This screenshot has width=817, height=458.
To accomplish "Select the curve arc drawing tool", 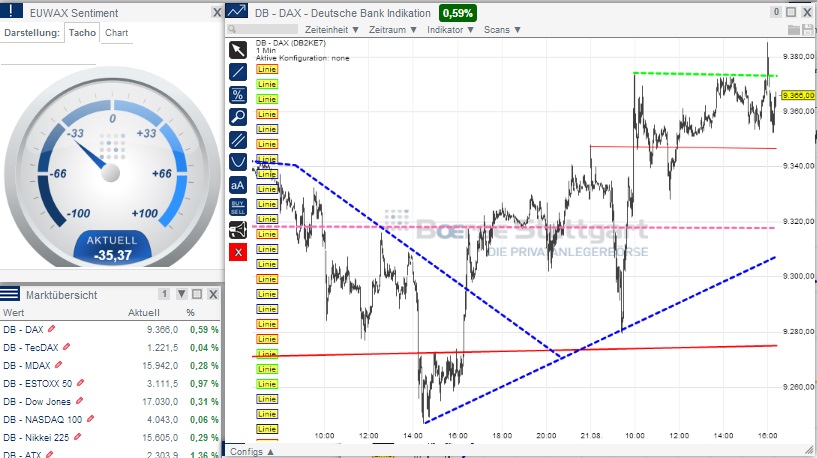I will 238,162.
